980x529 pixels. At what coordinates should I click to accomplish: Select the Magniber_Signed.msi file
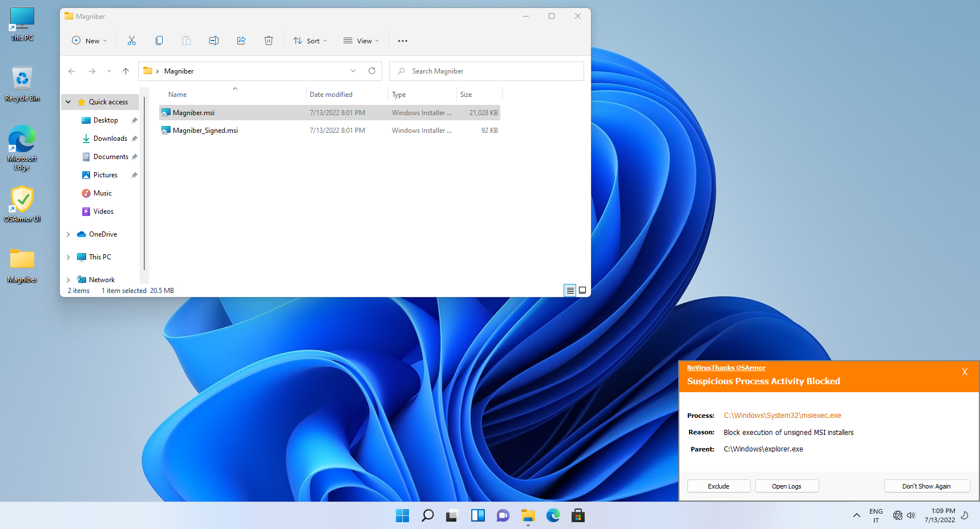pos(205,131)
